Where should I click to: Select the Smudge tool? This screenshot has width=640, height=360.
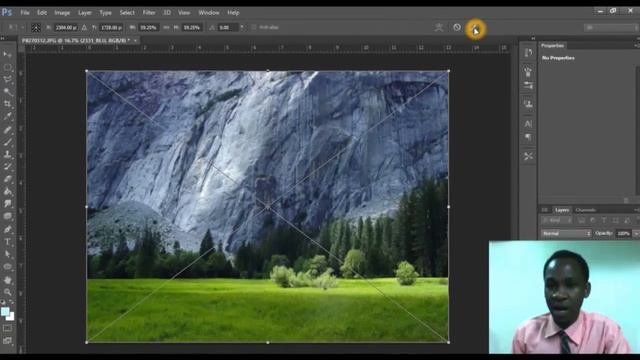point(7,204)
